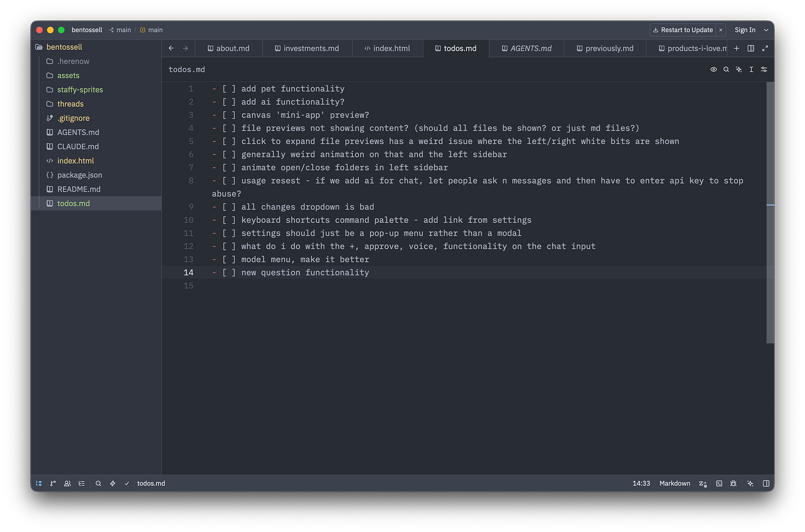Image resolution: width=805 pixels, height=532 pixels.
Task: Click Sign In
Action: [x=745, y=30]
